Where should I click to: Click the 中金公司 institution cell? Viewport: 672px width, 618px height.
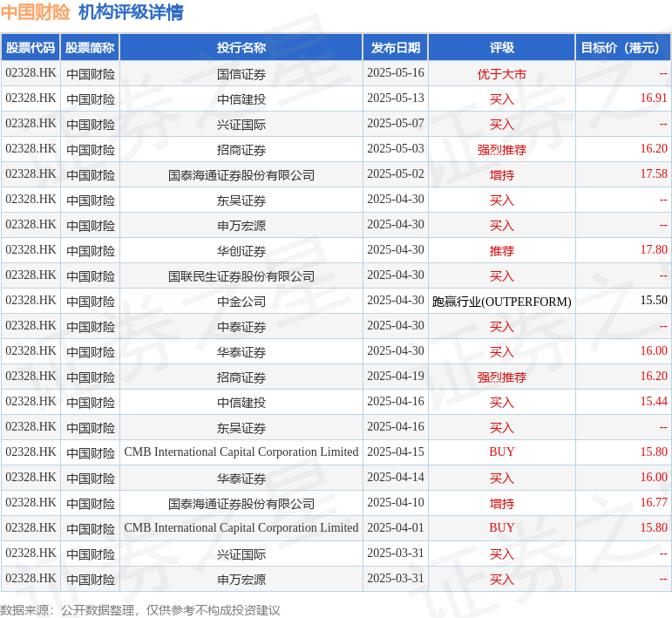pyautogui.click(x=241, y=302)
